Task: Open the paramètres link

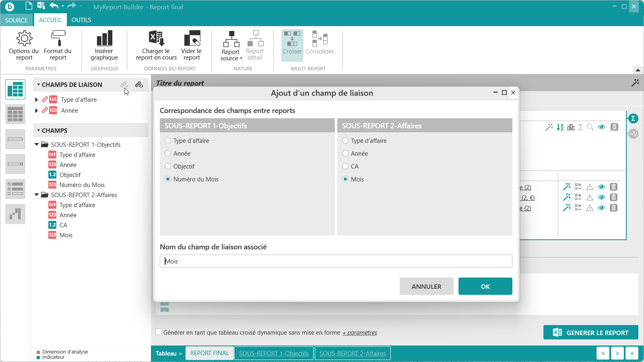Action: (360, 333)
